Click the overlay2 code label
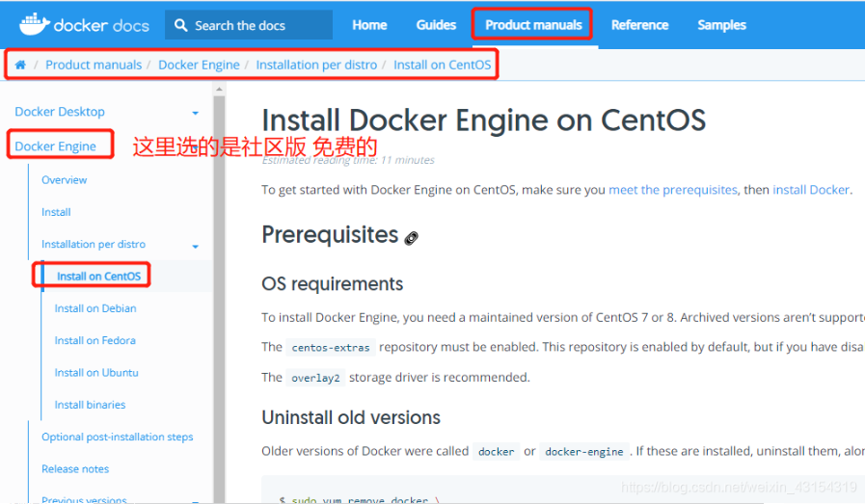The width and height of the screenshot is (865, 504). click(315, 378)
